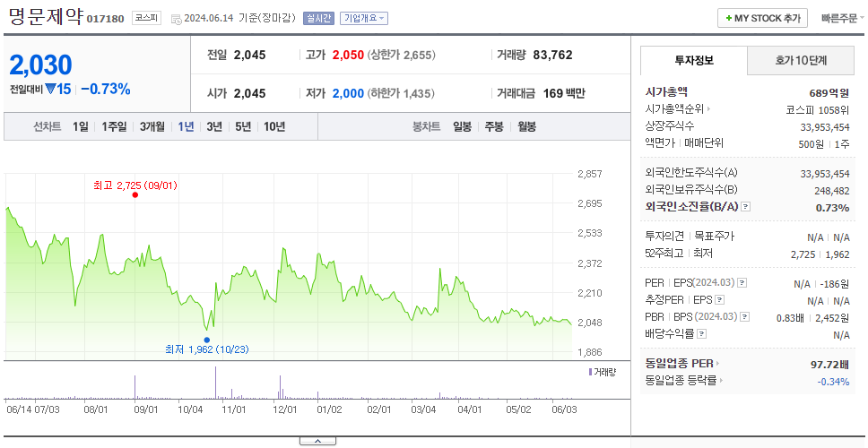Switch to the 호가10단계 tab
The width and height of the screenshot is (868, 448).
pos(801,61)
